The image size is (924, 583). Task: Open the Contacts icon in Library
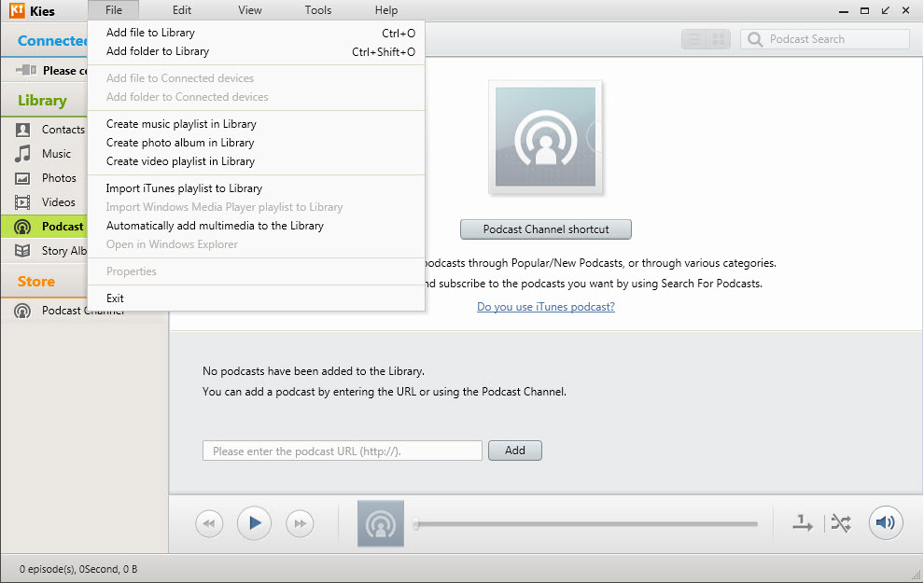[22, 130]
